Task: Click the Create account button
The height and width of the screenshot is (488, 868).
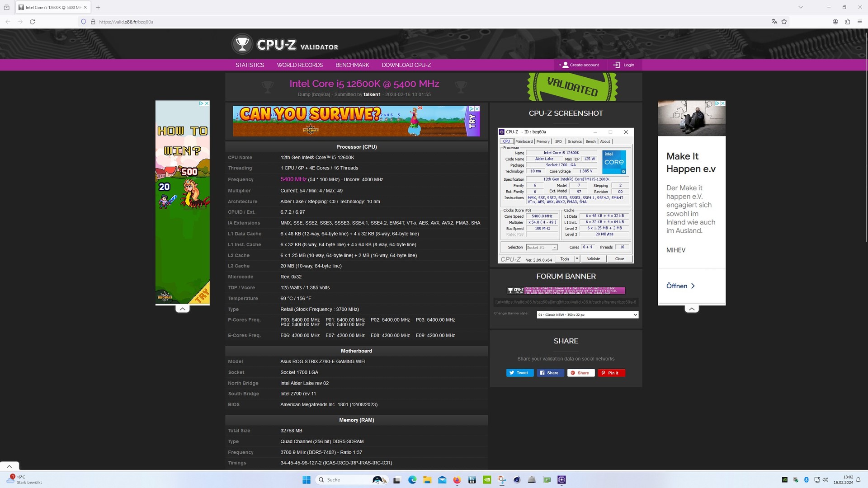Action: [x=579, y=65]
